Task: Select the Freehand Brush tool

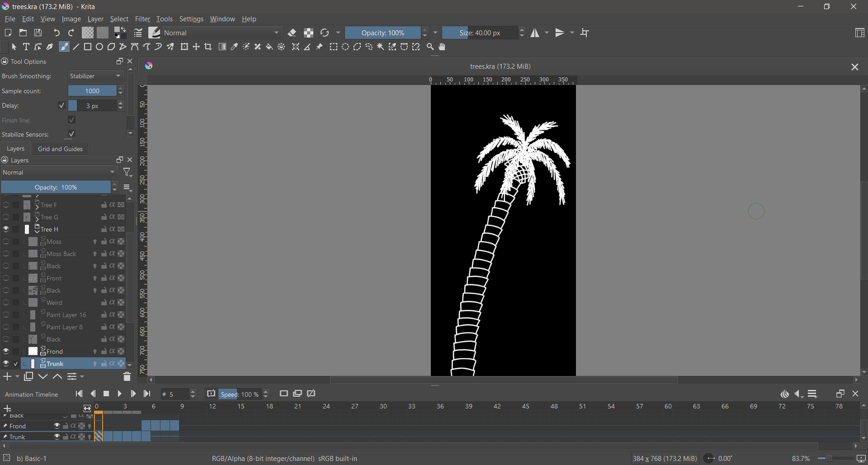Action: click(x=64, y=47)
